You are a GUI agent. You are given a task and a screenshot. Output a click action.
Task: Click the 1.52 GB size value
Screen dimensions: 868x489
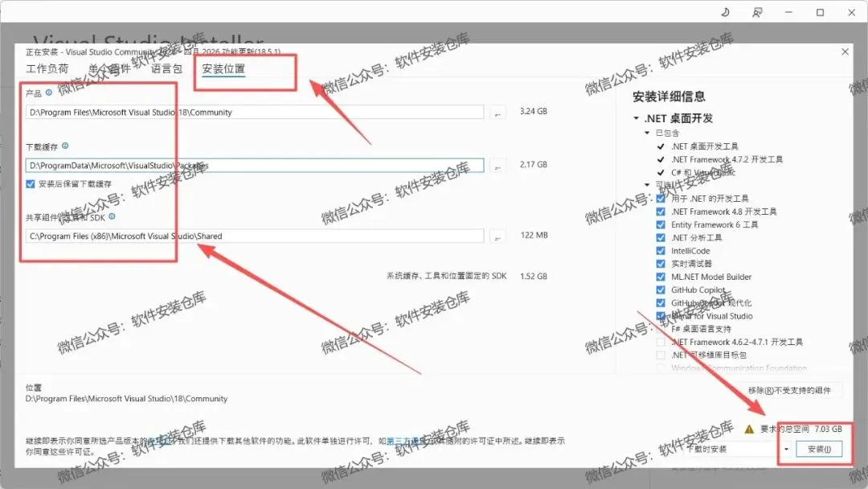(533, 277)
